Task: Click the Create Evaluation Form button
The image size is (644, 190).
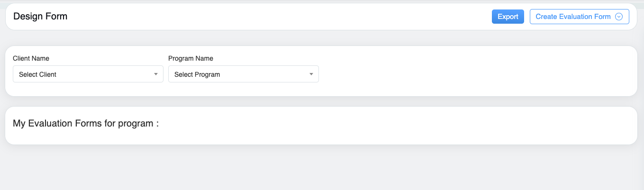Action: tap(573, 17)
